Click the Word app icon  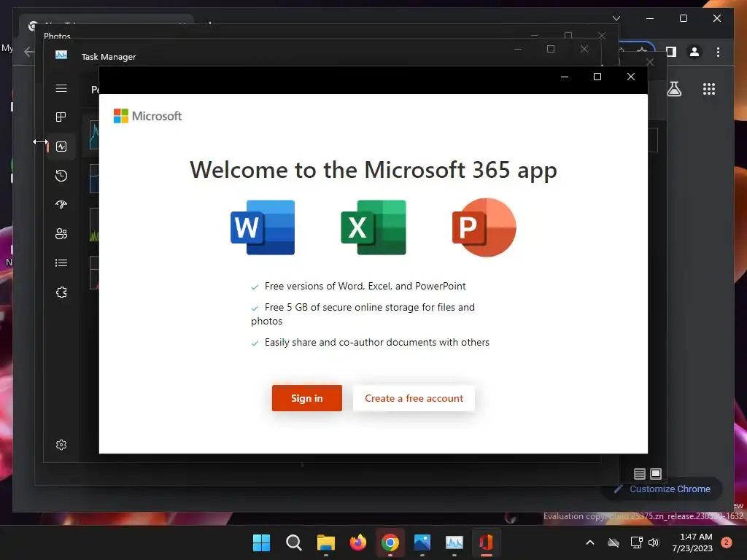click(263, 227)
